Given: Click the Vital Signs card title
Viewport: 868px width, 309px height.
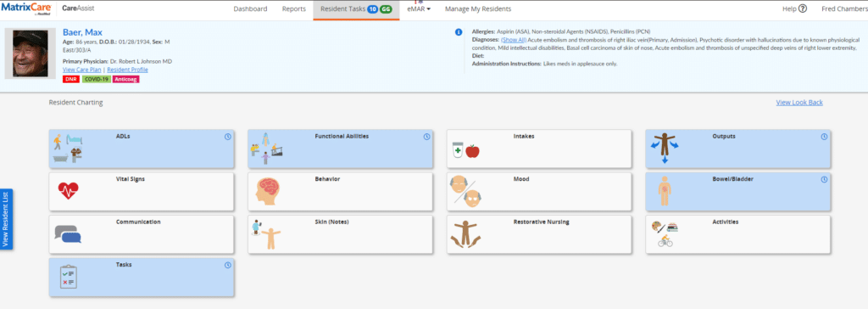Looking at the screenshot, I should pos(131,179).
